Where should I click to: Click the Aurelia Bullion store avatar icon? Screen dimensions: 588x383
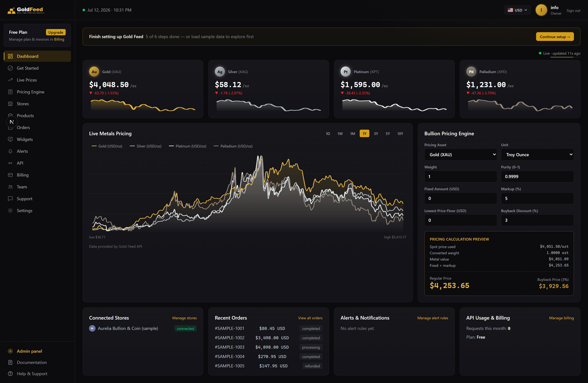point(92,328)
